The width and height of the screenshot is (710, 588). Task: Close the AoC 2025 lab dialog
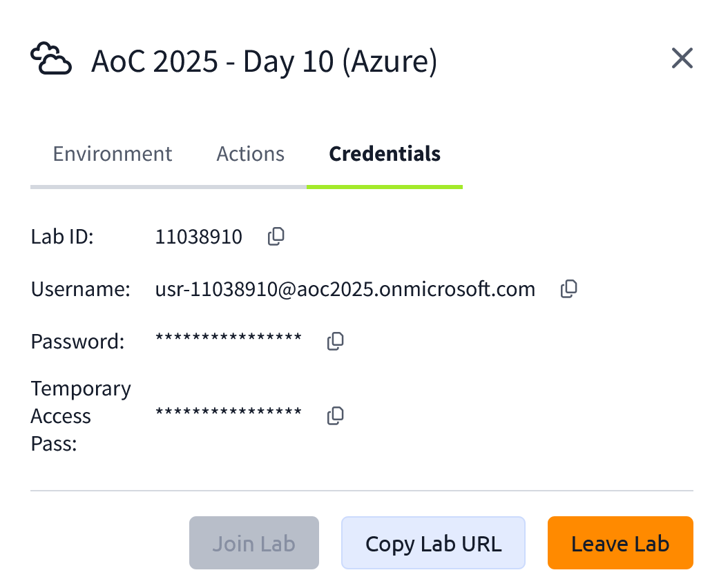click(682, 58)
